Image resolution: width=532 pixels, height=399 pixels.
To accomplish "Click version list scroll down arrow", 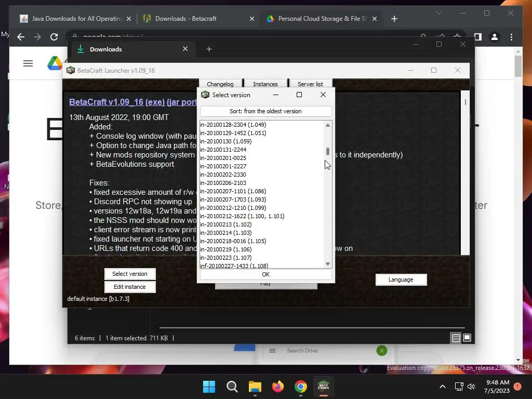I will [328, 264].
